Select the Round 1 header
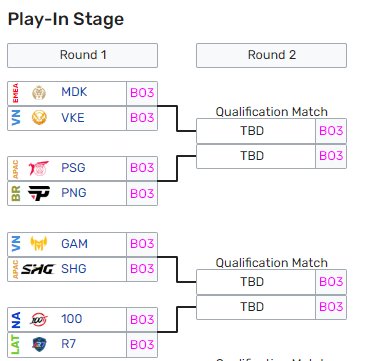Viewport: 384px width, 361px height. click(82, 55)
